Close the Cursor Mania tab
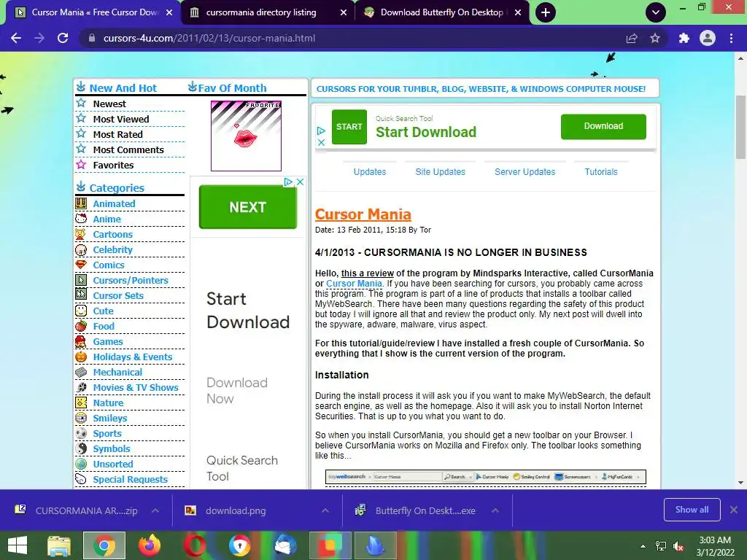The image size is (747, 560). coord(169,12)
